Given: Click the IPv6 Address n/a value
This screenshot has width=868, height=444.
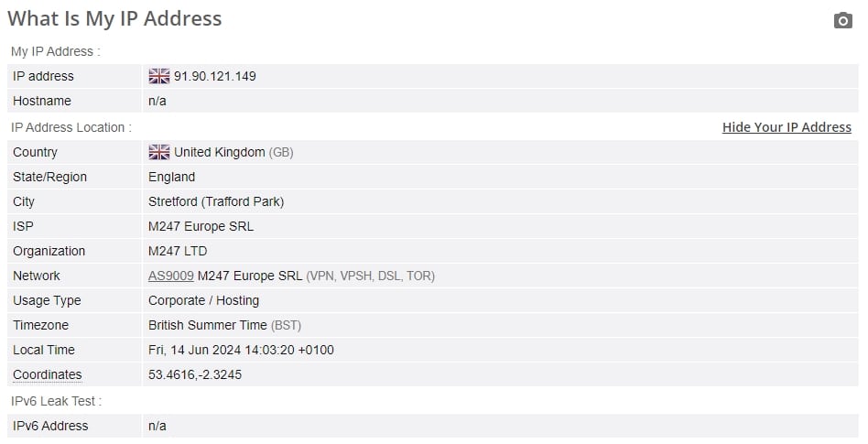Looking at the screenshot, I should click(x=157, y=426).
